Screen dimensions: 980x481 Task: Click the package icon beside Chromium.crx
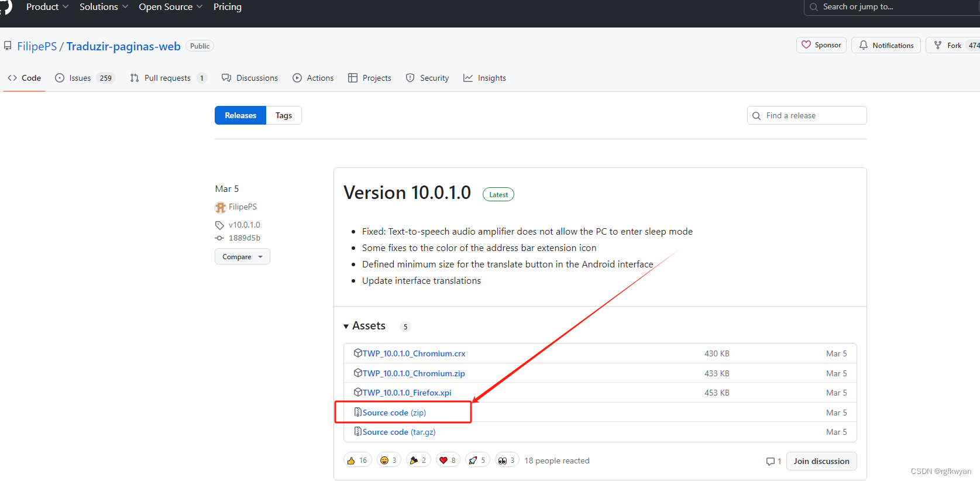(358, 353)
